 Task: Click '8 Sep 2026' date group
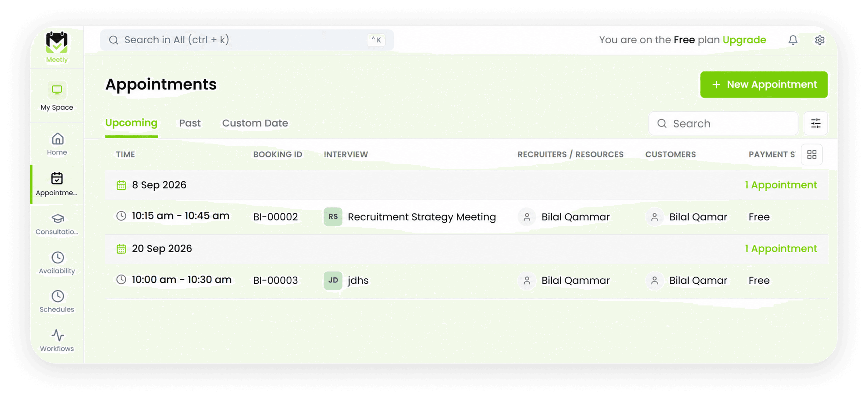[x=159, y=185]
